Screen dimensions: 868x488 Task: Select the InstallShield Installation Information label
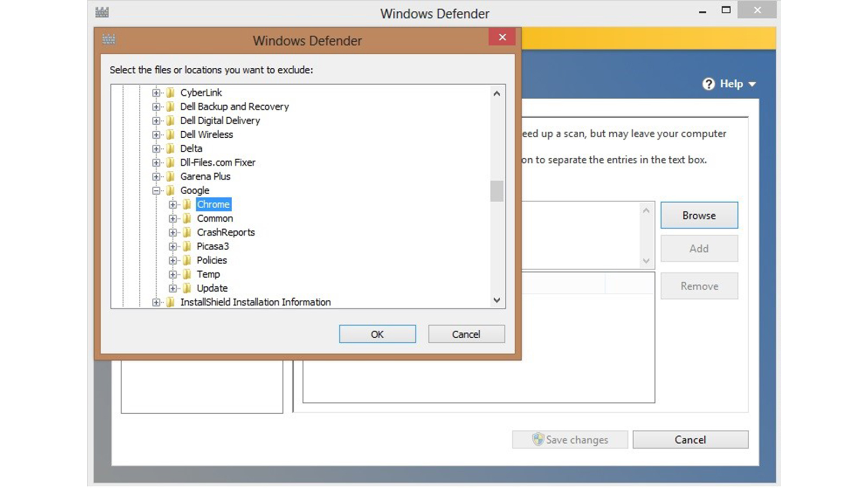256,302
